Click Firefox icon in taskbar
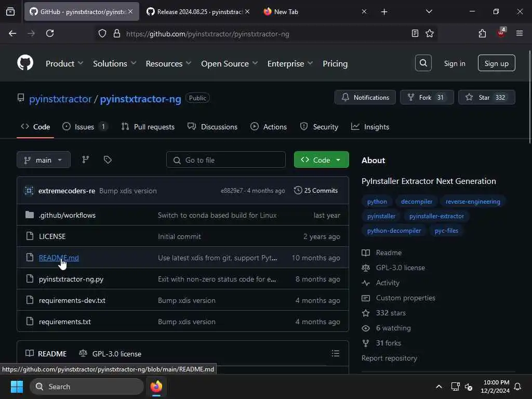Image resolution: width=532 pixels, height=399 pixels. click(156, 387)
